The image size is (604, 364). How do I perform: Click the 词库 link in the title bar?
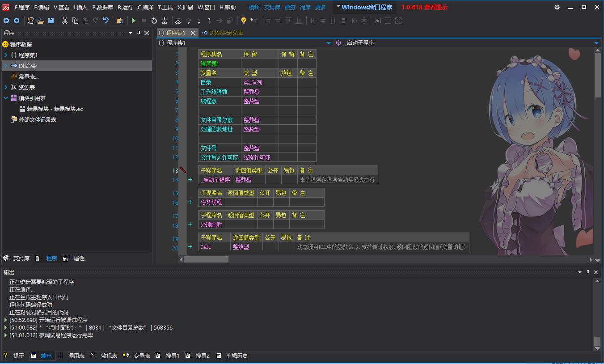pos(305,7)
